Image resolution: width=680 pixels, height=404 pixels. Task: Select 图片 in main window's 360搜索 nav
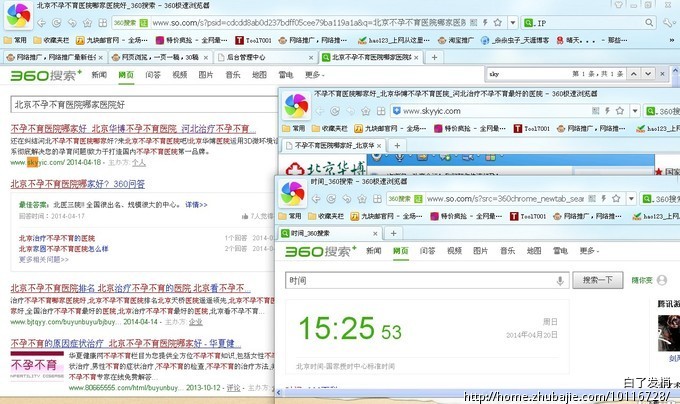[x=206, y=75]
